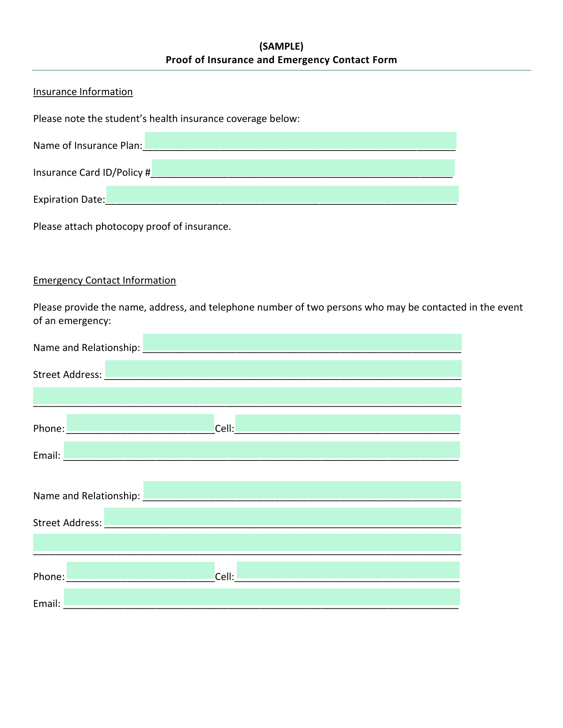563x728 pixels.
Task: Click first contact Email field
Action: coord(262,450)
